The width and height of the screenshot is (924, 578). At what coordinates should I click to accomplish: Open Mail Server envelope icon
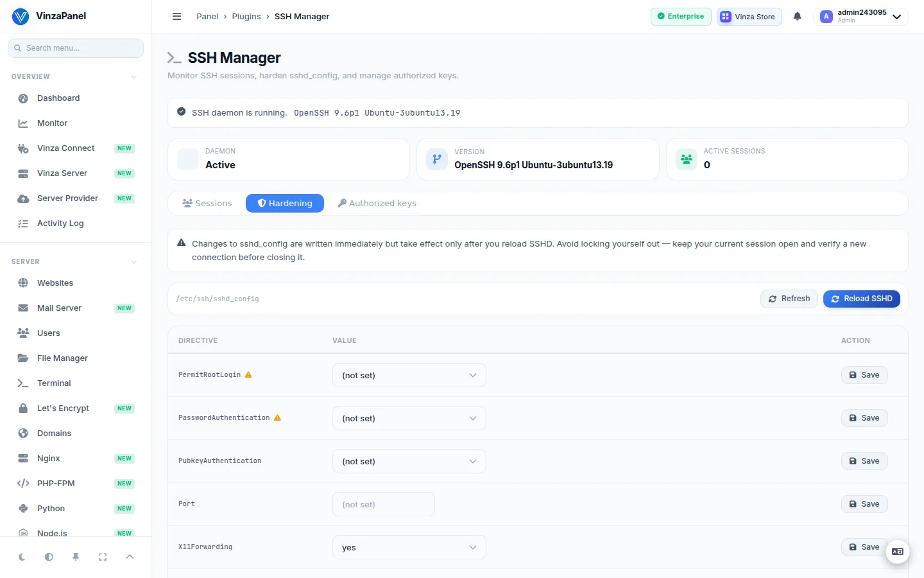[23, 308]
